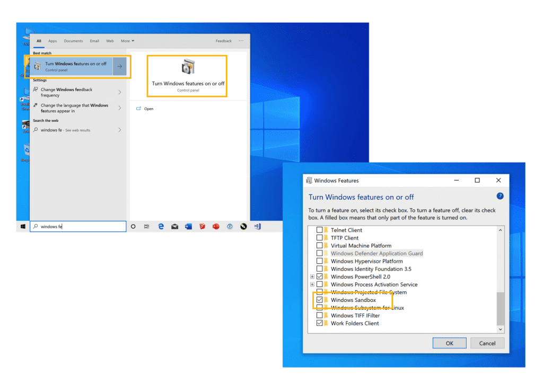Click the Feedback link in search panel
543x392 pixels.
pos(223,41)
